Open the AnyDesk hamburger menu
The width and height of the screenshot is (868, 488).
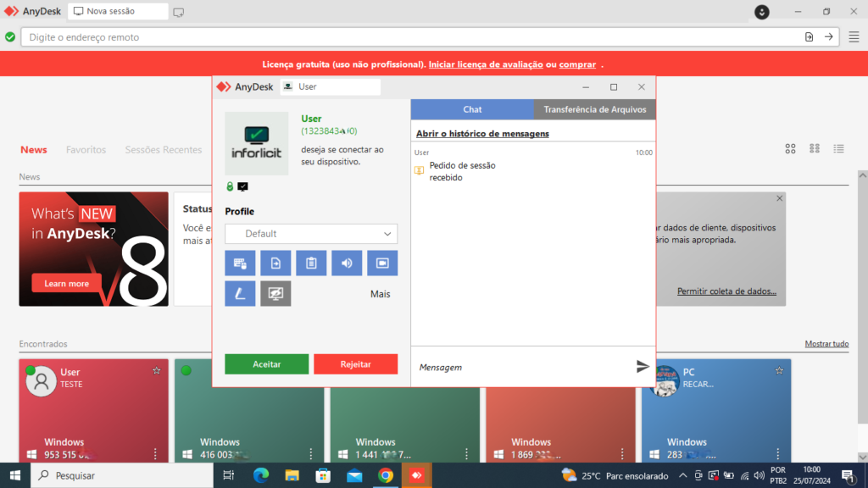click(x=854, y=37)
